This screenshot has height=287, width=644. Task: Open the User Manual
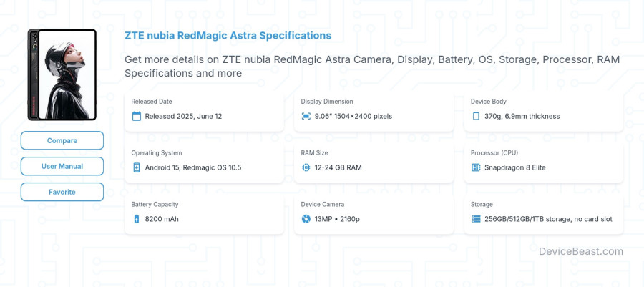click(62, 166)
